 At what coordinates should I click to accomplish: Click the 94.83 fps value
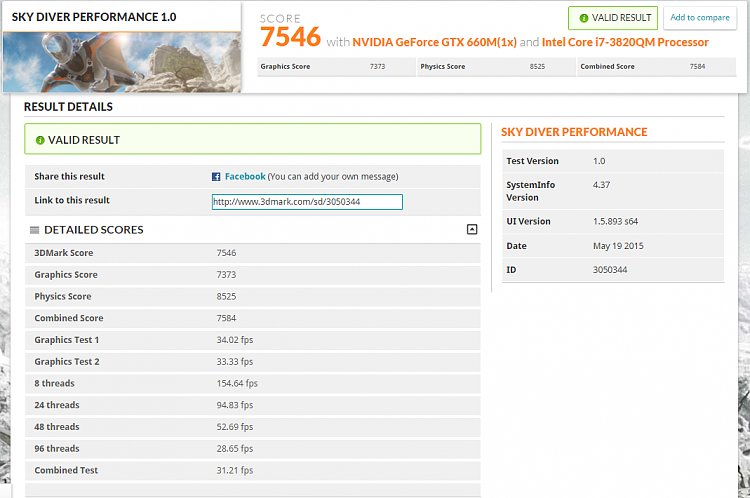pyautogui.click(x=235, y=405)
